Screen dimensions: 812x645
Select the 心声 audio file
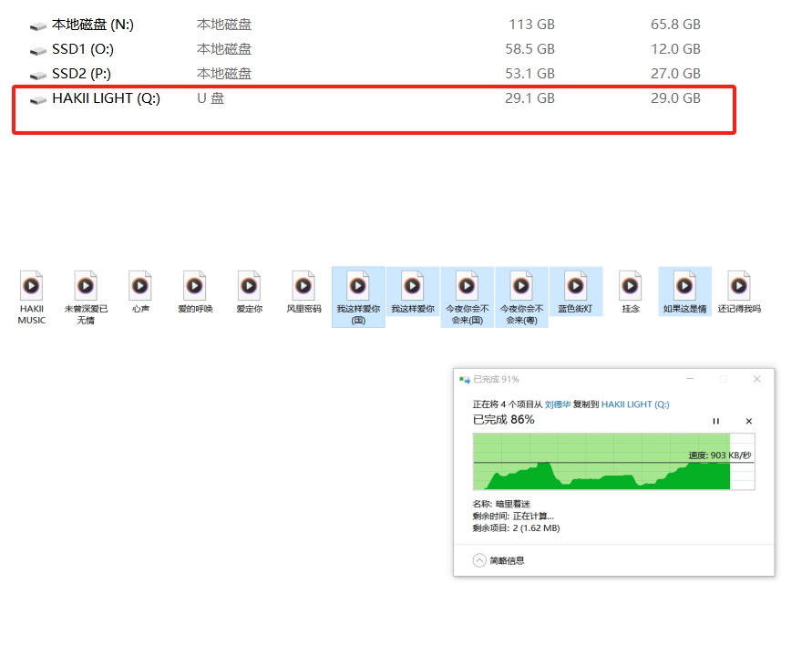coord(139,286)
